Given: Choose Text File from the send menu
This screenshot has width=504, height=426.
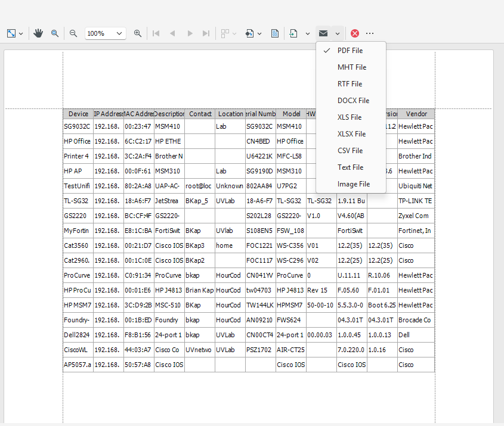Looking at the screenshot, I should [351, 167].
